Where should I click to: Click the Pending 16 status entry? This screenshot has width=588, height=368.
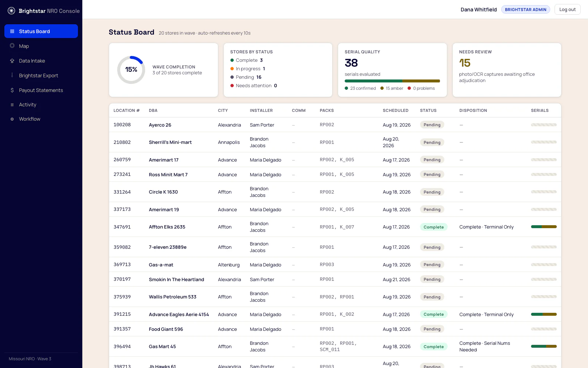coord(246,77)
